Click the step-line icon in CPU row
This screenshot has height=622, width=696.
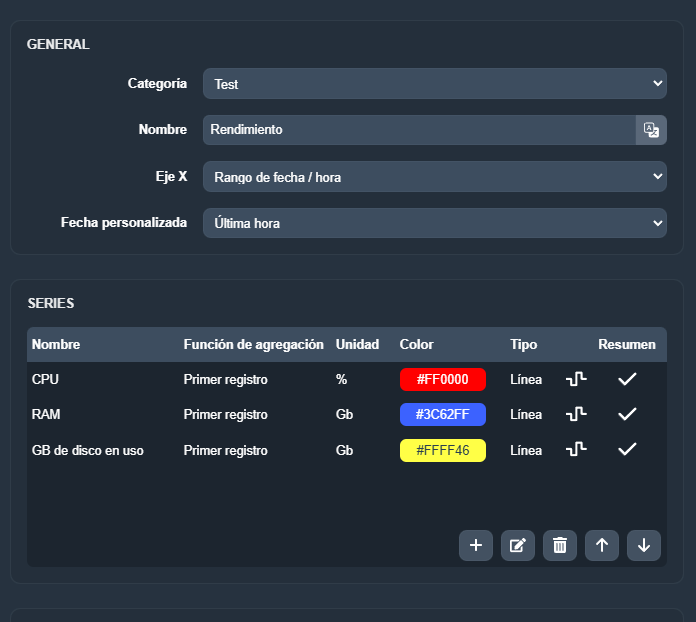pyautogui.click(x=576, y=379)
